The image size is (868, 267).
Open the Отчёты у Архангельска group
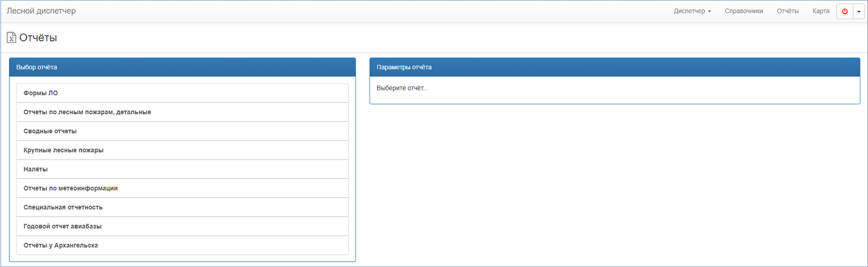[182, 245]
